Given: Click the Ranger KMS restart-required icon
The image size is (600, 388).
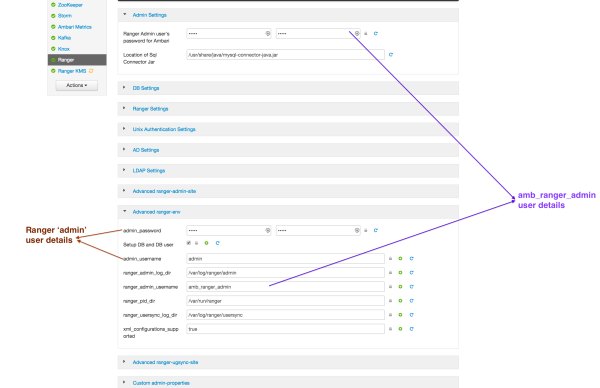Looking at the screenshot, I should point(91,71).
